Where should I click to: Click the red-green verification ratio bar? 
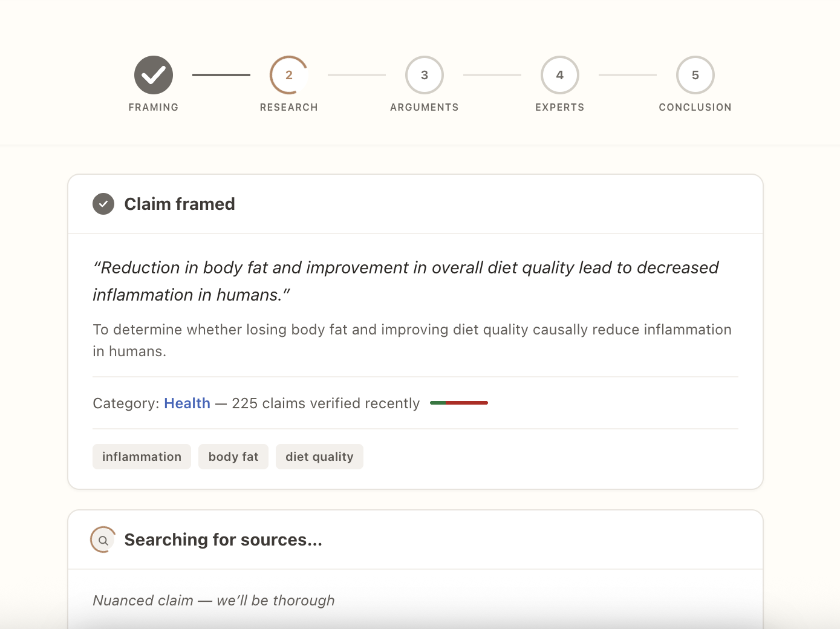(458, 402)
